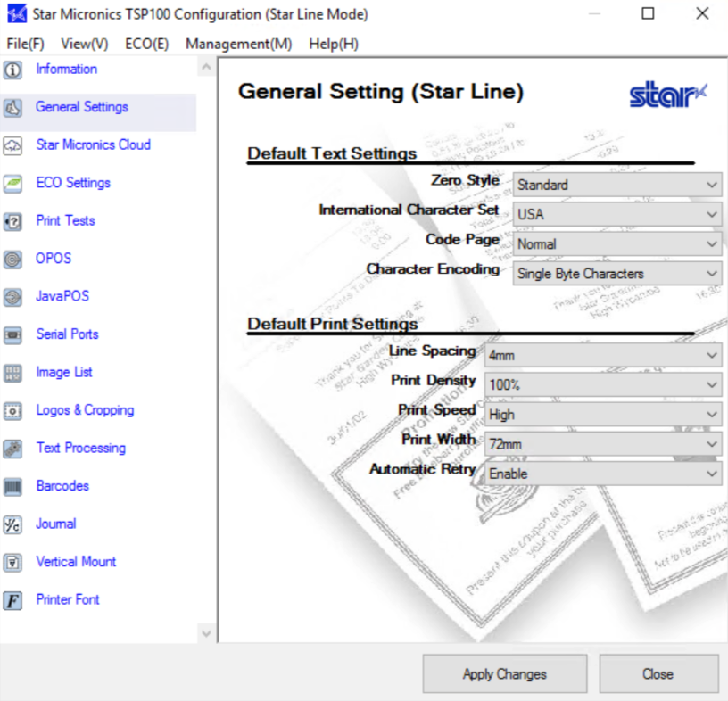Click the Printer Font F icon

coord(12,601)
